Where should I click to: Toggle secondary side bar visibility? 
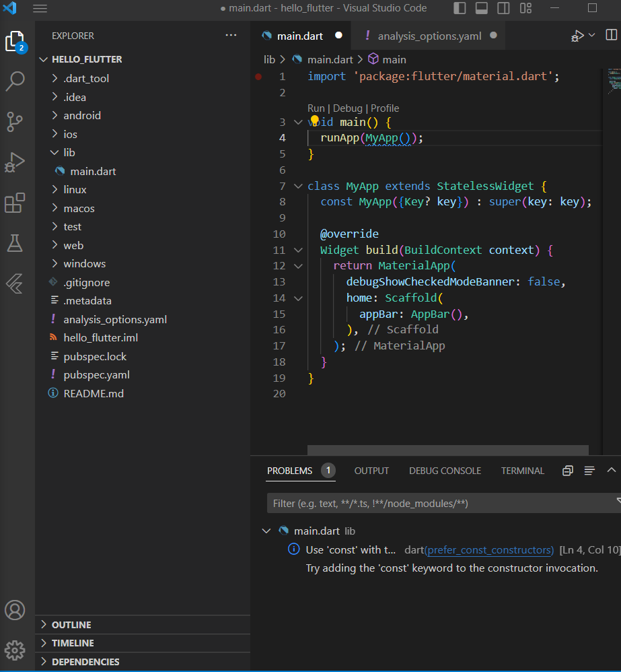pyautogui.click(x=503, y=8)
